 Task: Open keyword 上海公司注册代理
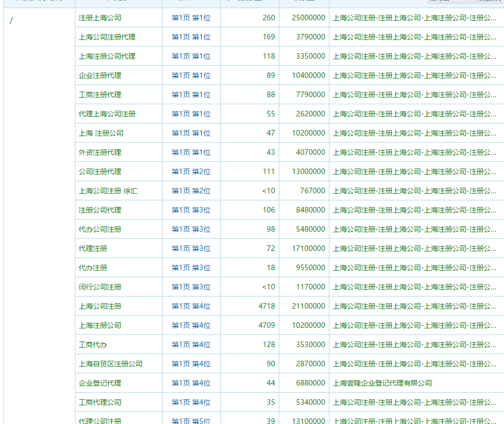107,37
